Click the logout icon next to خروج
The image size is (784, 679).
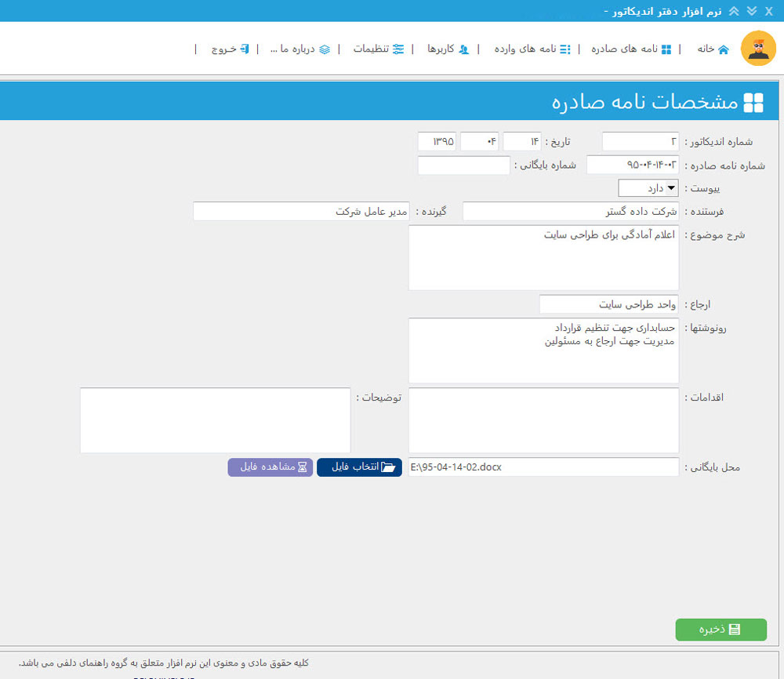point(245,48)
